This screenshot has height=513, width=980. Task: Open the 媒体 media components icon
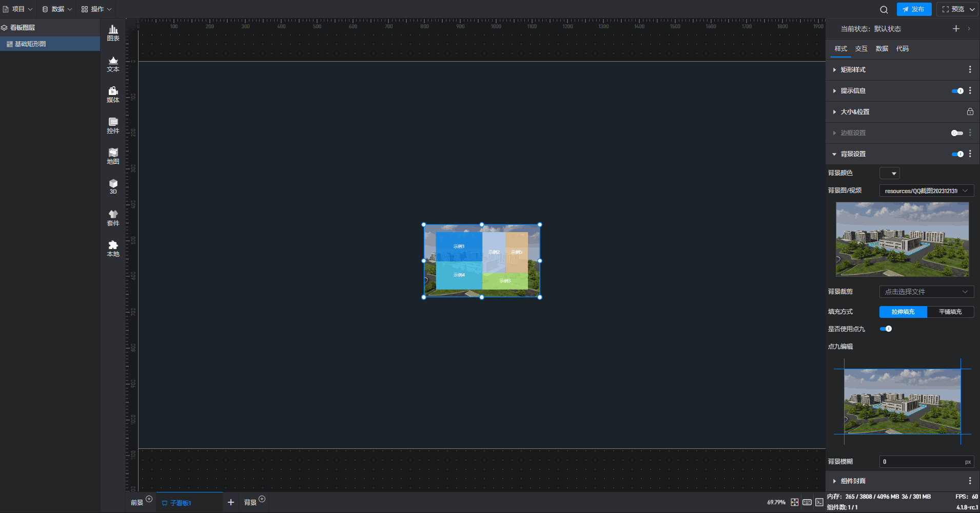[113, 94]
